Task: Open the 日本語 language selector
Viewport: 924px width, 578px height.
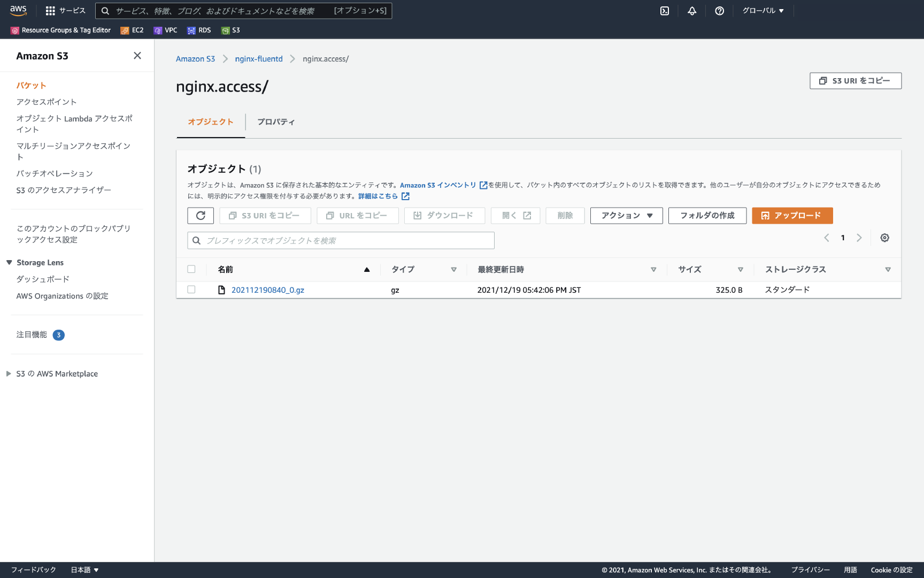Action: click(85, 570)
